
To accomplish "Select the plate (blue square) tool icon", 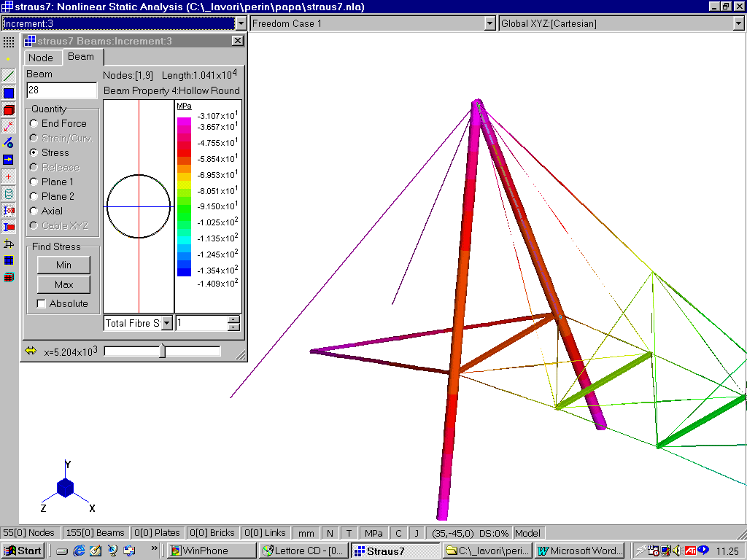I will [x=9, y=93].
